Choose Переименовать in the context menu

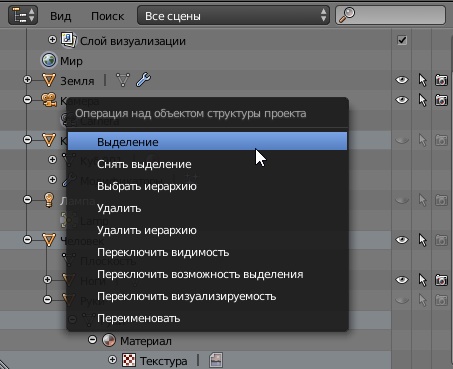(x=207, y=318)
